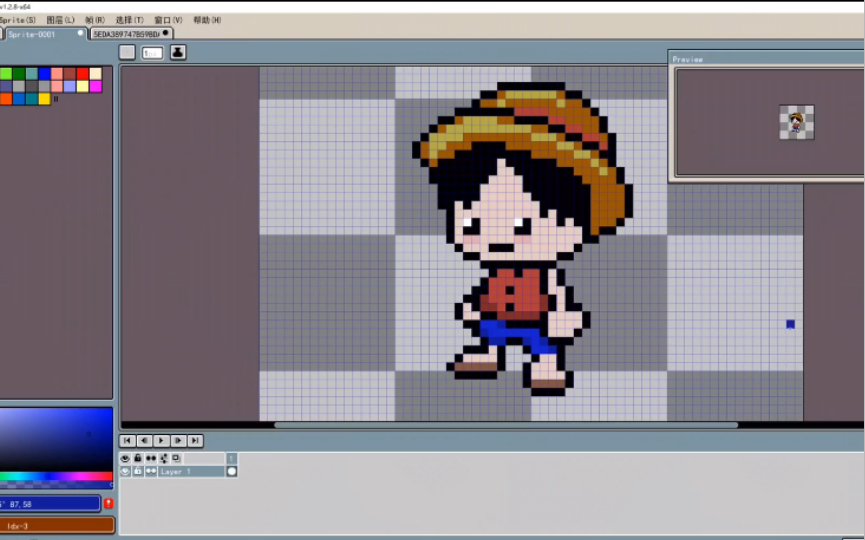Pick the bright red palette swatch

83,73
